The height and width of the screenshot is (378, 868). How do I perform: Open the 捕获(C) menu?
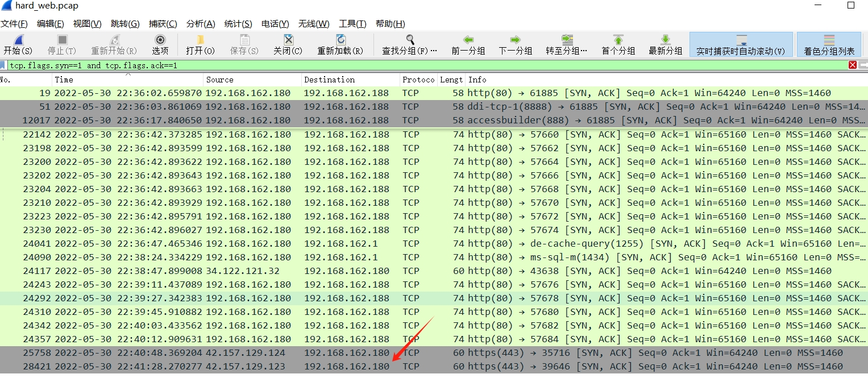pos(163,24)
